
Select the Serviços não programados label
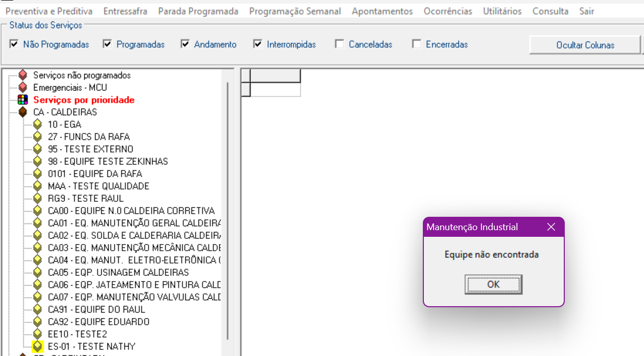82,75
